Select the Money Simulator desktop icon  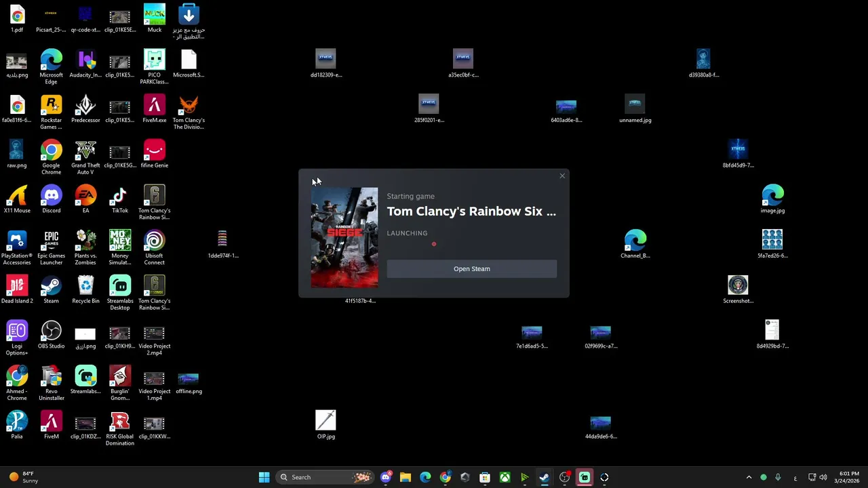(119, 248)
